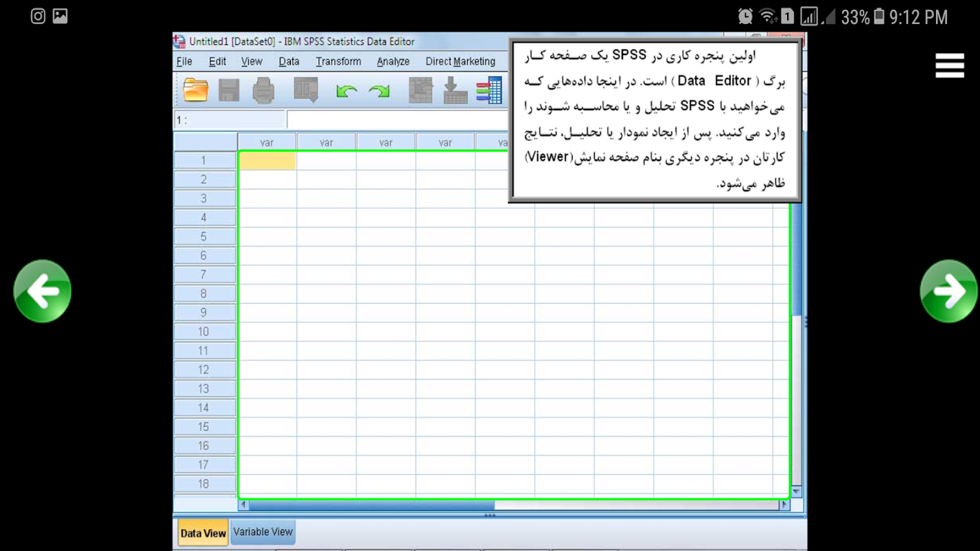Select row header 11
This screenshot has width=980, height=551.
[x=205, y=351]
